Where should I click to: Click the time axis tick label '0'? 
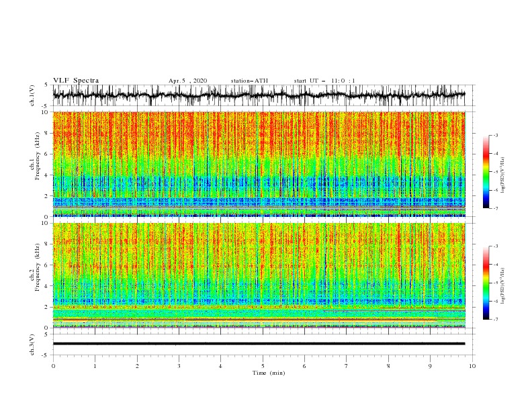53,366
